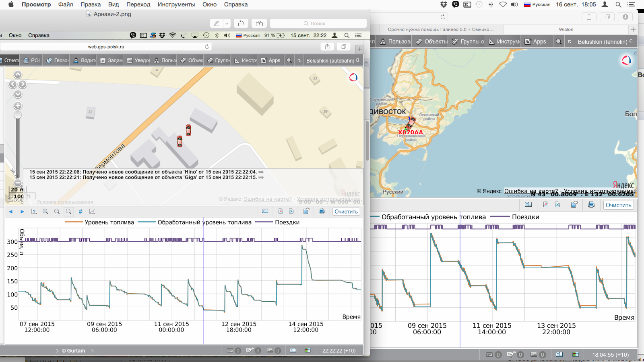Image resolution: width=644 pixels, height=362 pixels.
Task: Toggle Уровень топлива legend in left chart
Action: coord(109,222)
